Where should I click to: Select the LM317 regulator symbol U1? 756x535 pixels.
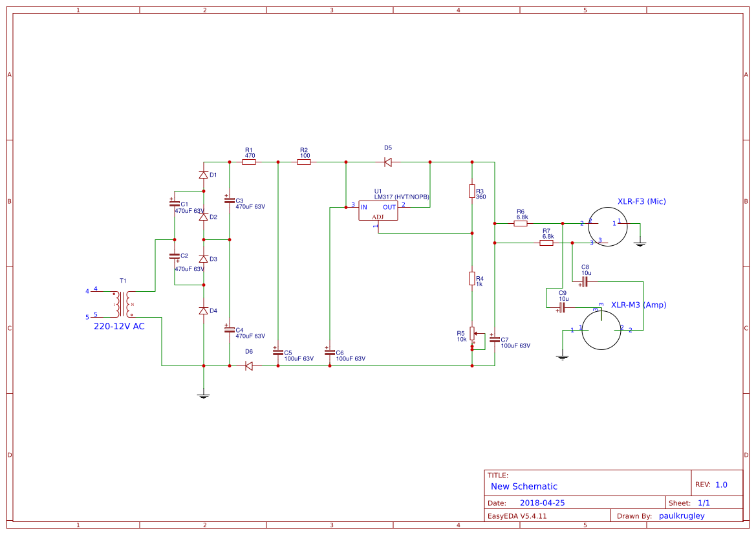tap(379, 209)
